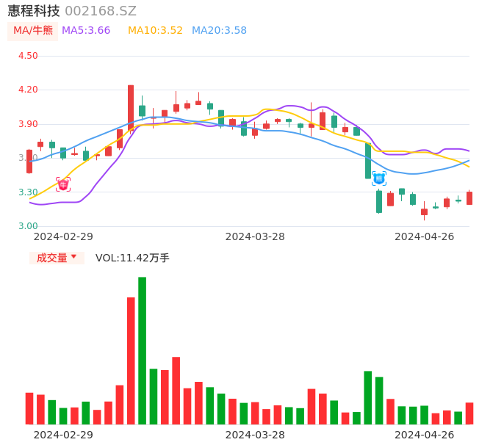Click the 2024-03-28 date label under the price chart
Viewport: 504px width, 445px height.
(255, 236)
